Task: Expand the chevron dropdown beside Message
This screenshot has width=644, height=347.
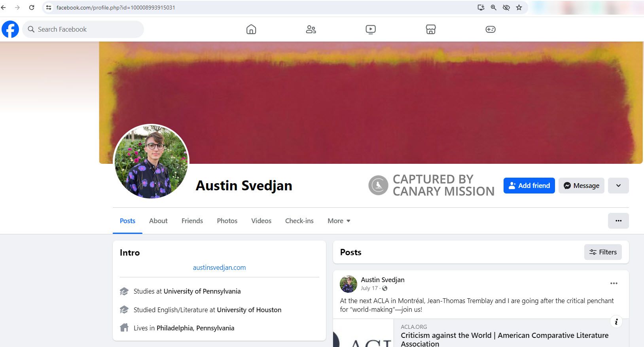Action: (x=618, y=186)
